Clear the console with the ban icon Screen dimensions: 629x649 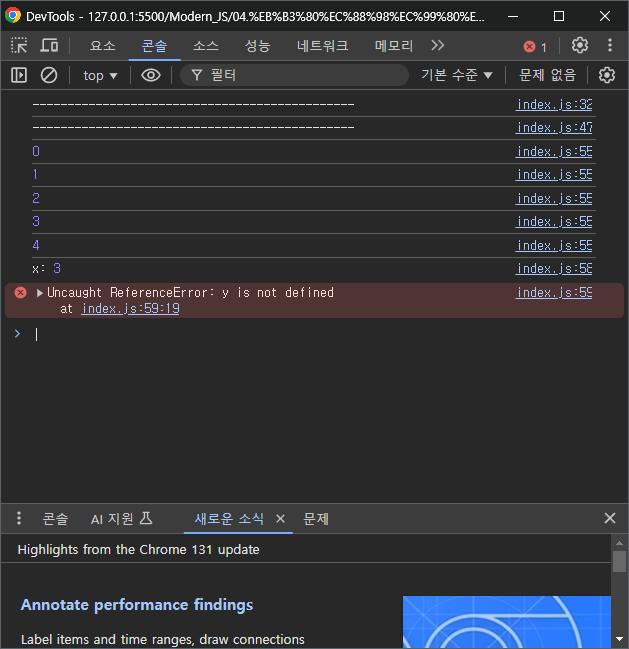click(49, 75)
